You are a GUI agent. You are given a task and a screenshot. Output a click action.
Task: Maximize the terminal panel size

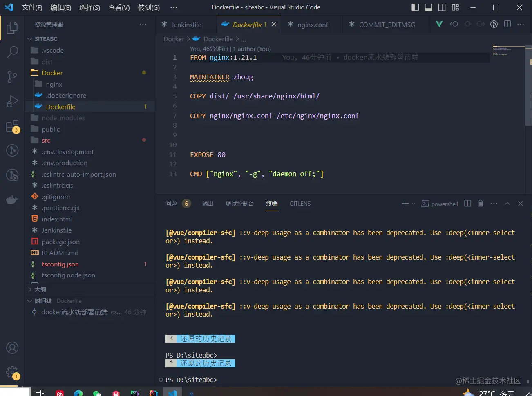pyautogui.click(x=507, y=204)
